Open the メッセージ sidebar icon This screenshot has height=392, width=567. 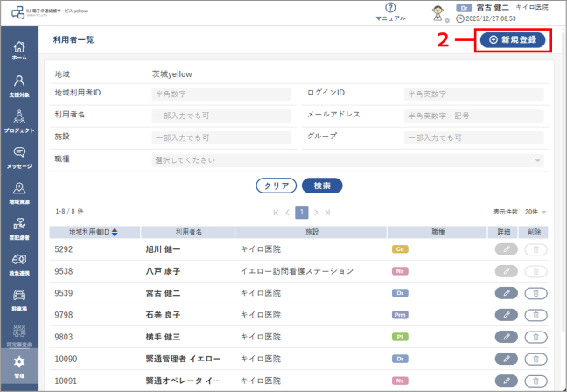[19, 157]
